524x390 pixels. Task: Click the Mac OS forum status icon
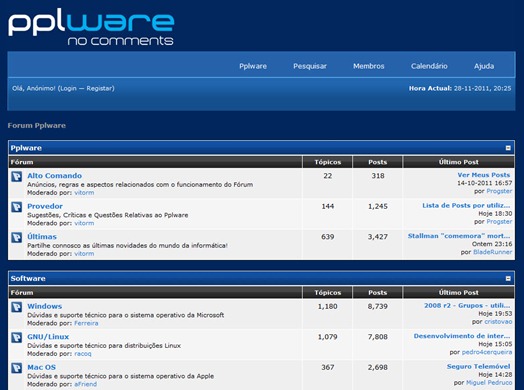click(x=17, y=368)
